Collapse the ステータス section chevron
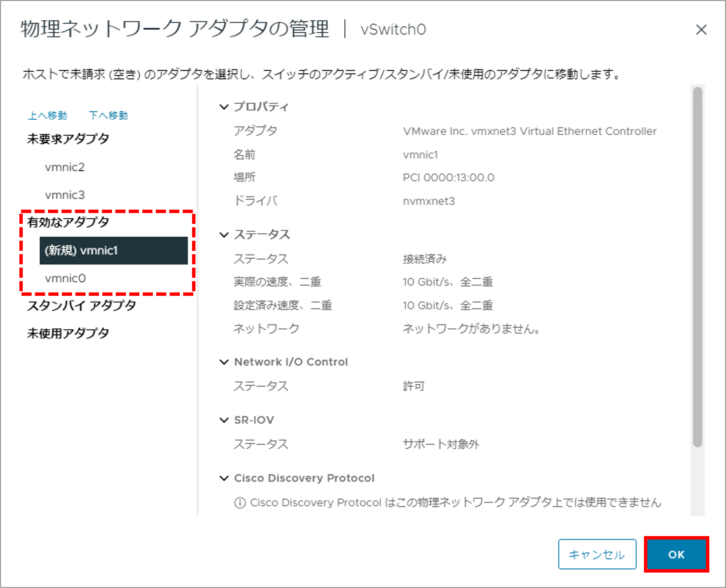 click(x=224, y=235)
